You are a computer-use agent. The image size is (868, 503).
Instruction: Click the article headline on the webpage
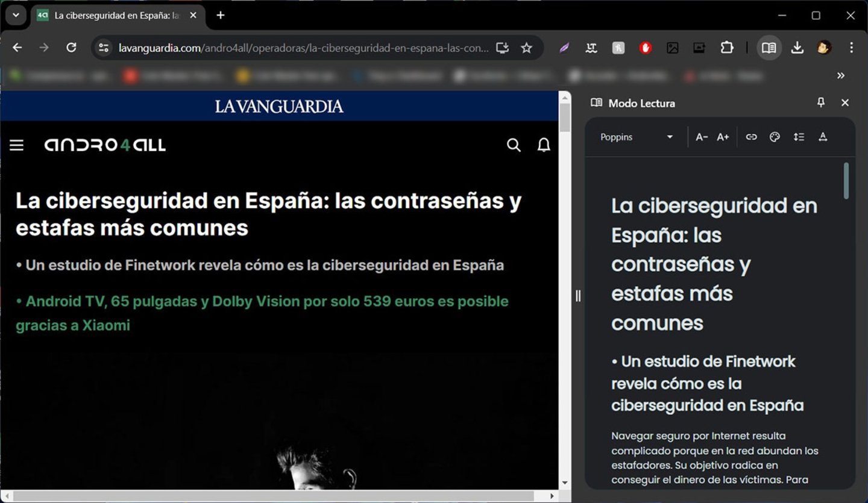pos(268,214)
